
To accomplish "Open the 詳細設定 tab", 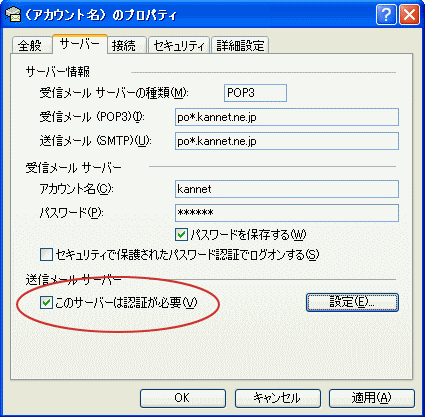I will tap(240, 46).
